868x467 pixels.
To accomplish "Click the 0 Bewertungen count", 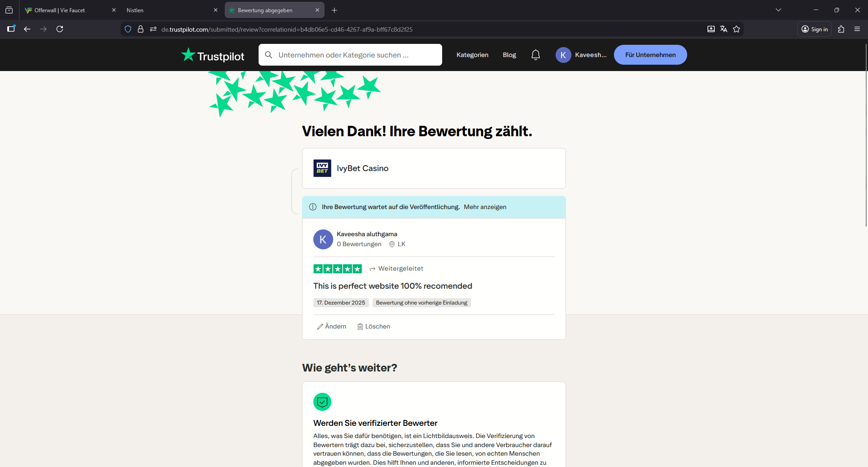I will [x=359, y=244].
